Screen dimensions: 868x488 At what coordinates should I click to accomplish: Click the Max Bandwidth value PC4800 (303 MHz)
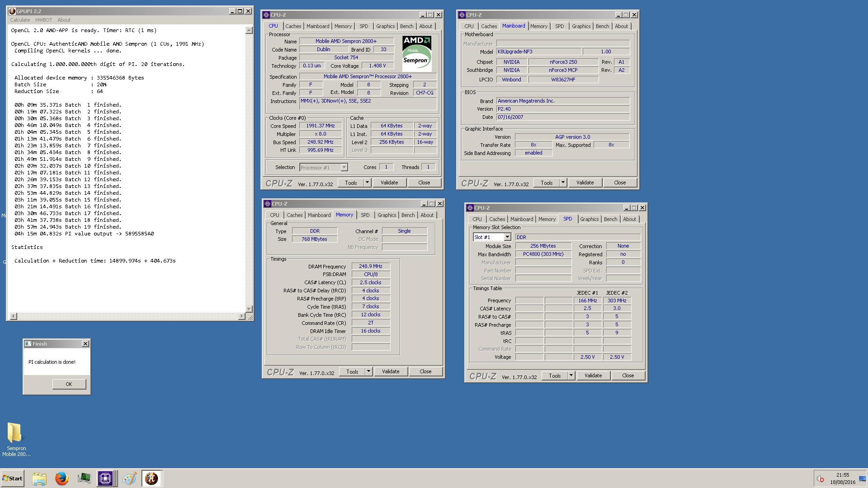point(542,254)
